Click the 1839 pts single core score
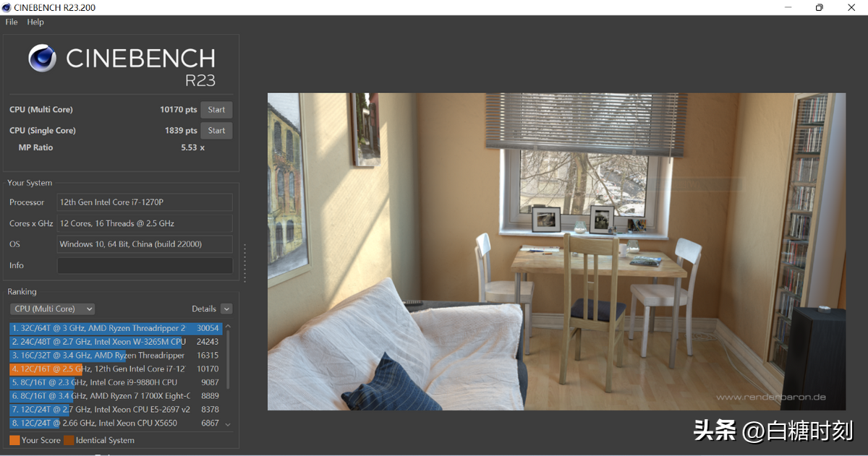The image size is (868, 456). (x=181, y=131)
